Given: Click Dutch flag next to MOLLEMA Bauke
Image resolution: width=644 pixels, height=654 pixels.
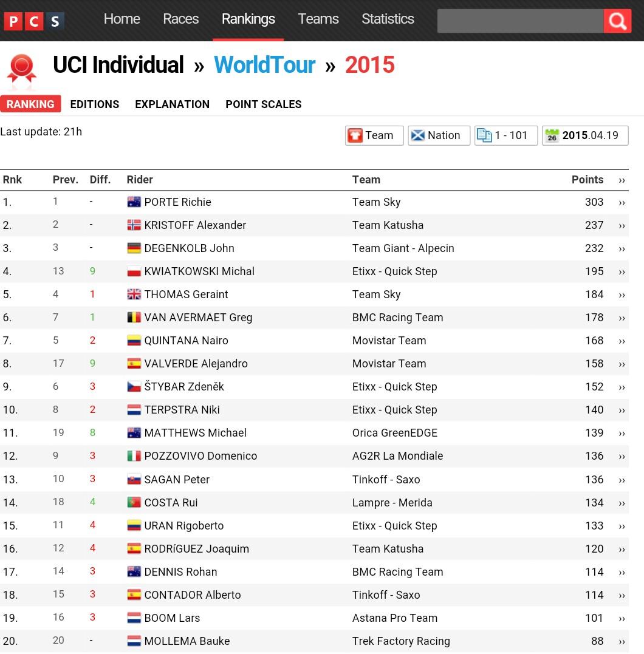Looking at the screenshot, I should click(x=134, y=641).
